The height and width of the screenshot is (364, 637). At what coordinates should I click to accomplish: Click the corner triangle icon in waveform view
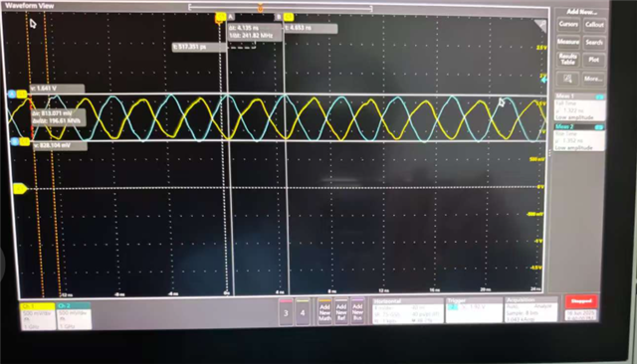[x=539, y=26]
